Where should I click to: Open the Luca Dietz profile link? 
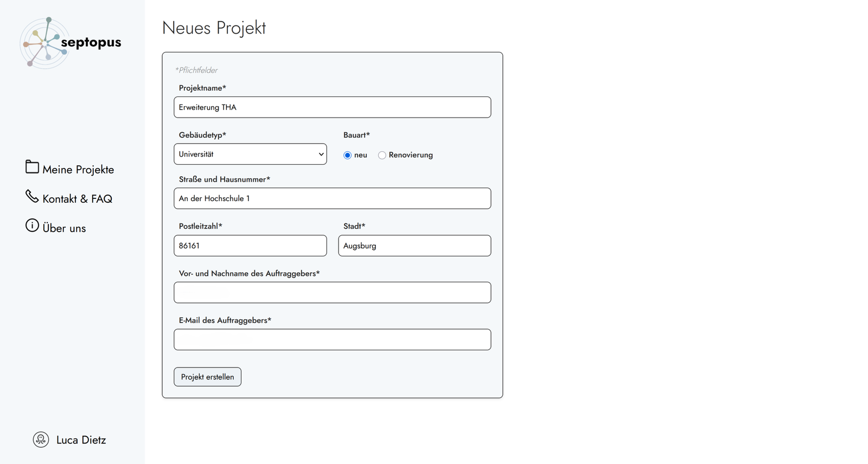[81, 440]
